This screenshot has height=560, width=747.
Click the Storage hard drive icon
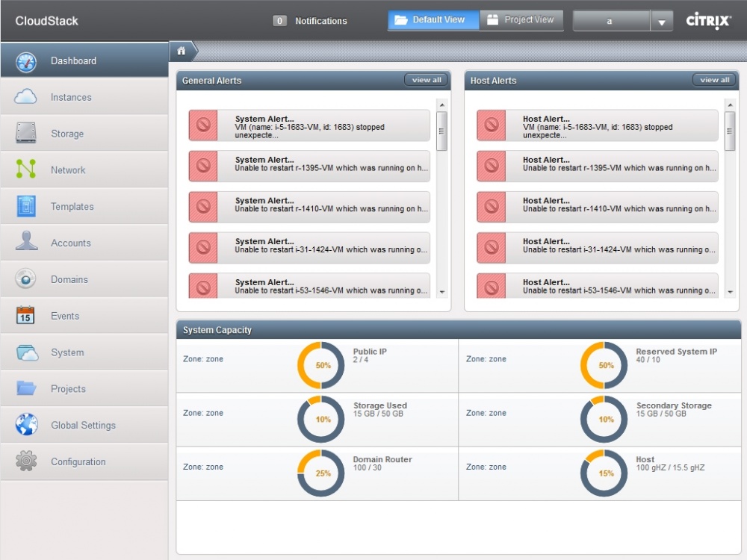point(25,133)
